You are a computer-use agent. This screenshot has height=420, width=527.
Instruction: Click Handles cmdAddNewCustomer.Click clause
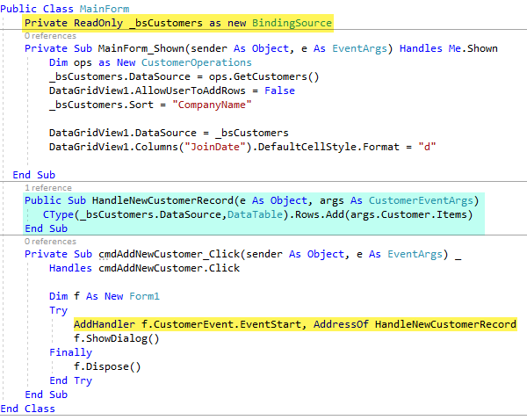pos(145,268)
